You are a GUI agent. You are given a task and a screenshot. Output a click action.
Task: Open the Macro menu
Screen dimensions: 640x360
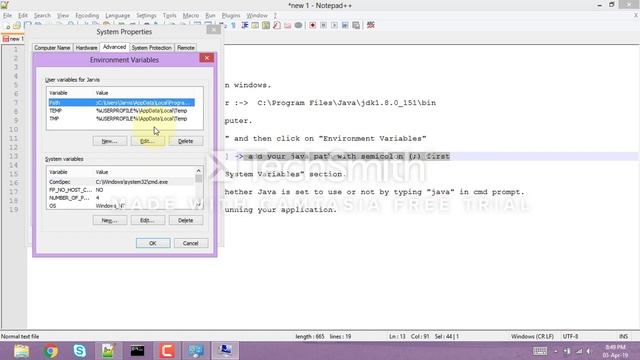click(x=191, y=16)
